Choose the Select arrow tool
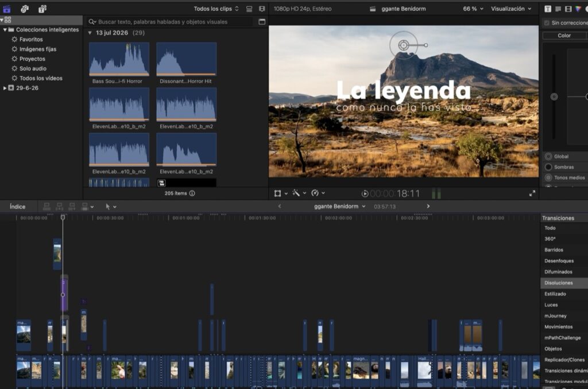Viewport: 588px width, 389px height. [x=108, y=207]
